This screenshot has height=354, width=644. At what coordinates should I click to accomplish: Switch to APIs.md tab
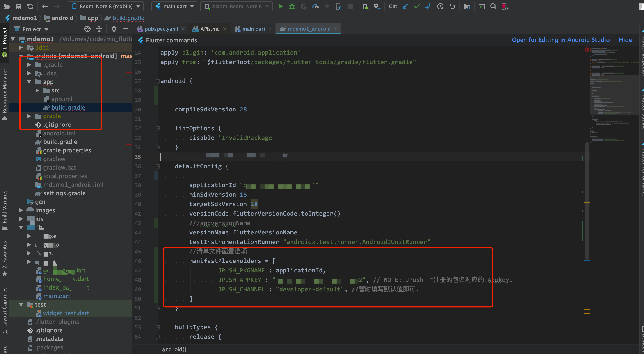(210, 29)
